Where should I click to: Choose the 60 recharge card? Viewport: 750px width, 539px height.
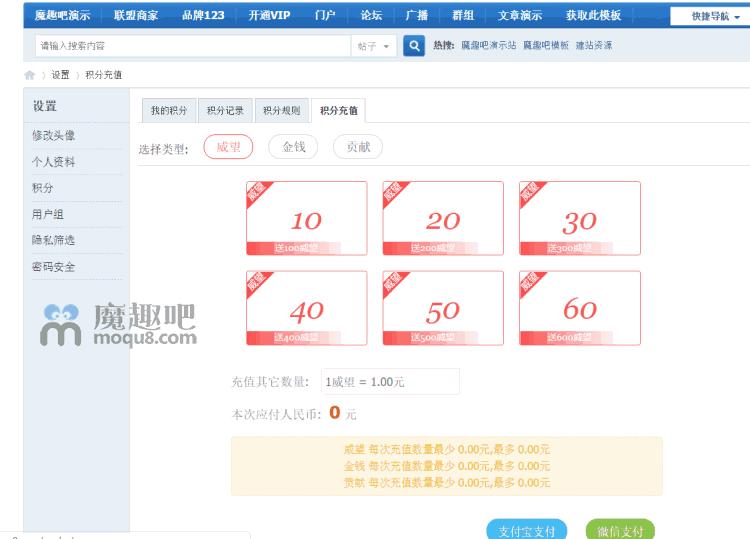pos(580,308)
